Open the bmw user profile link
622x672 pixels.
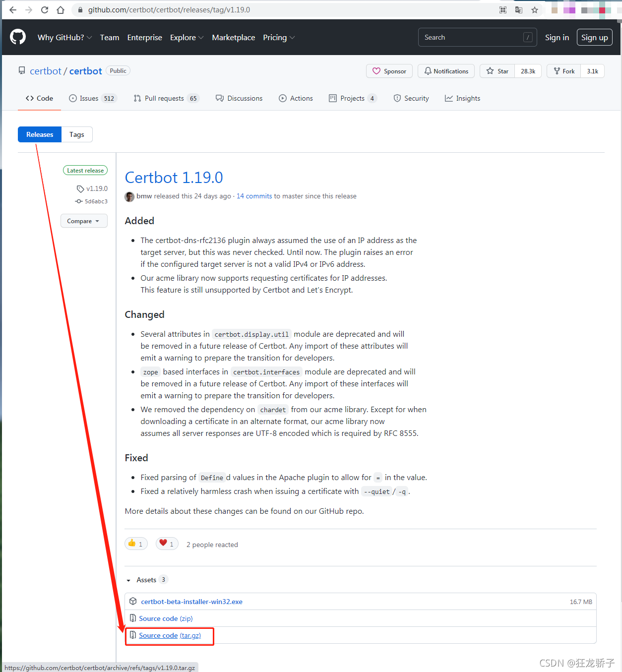pos(144,196)
